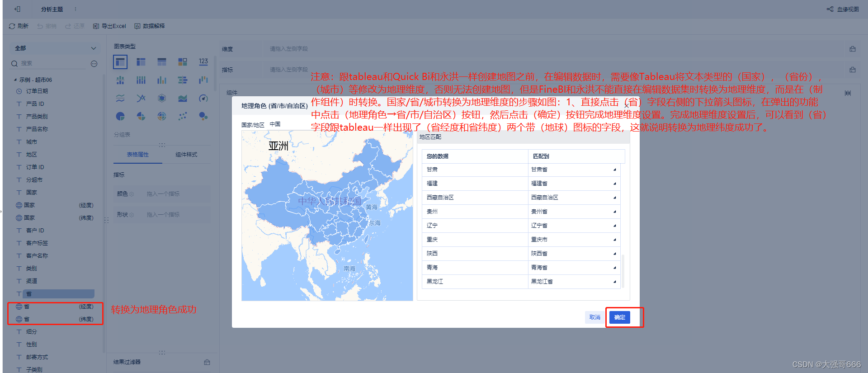Open the 全部 dropdown selector
The width and height of the screenshot is (868, 373).
55,48
